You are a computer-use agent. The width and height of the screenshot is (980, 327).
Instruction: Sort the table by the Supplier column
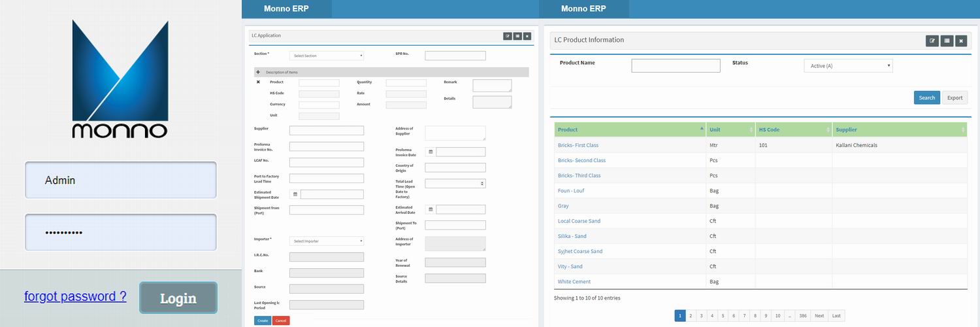coord(900,129)
